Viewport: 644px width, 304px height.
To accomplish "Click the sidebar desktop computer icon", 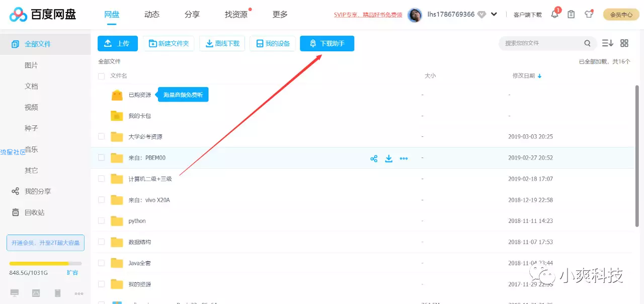I will (15, 293).
